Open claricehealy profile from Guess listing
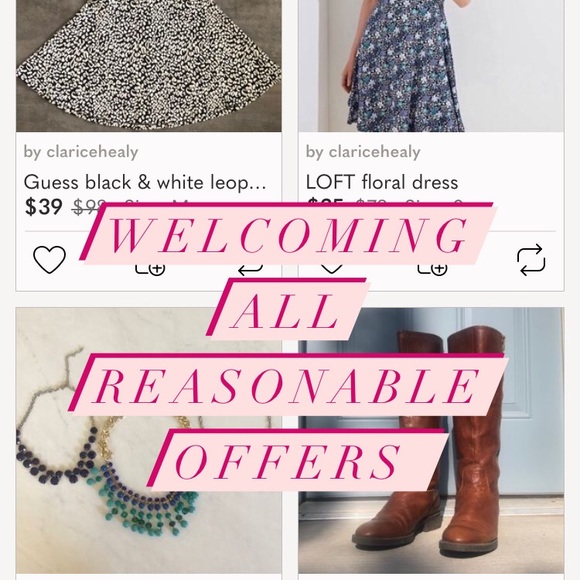The image size is (580, 580). pos(81,152)
